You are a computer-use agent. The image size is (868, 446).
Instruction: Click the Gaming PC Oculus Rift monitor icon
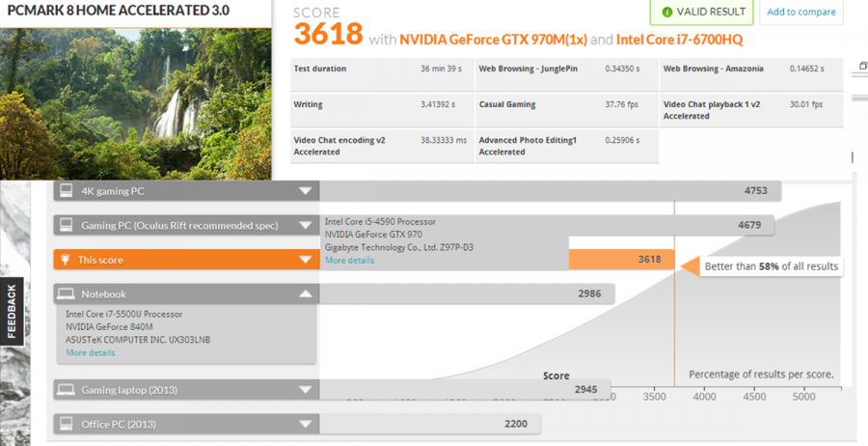pos(67,226)
